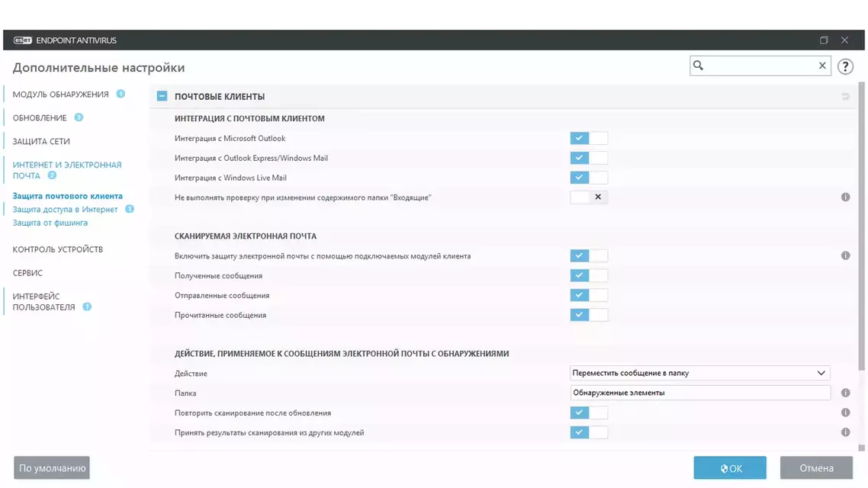Click the badge next to Модуль обнаружения
The height and width of the screenshot is (488, 868).
coord(121,94)
